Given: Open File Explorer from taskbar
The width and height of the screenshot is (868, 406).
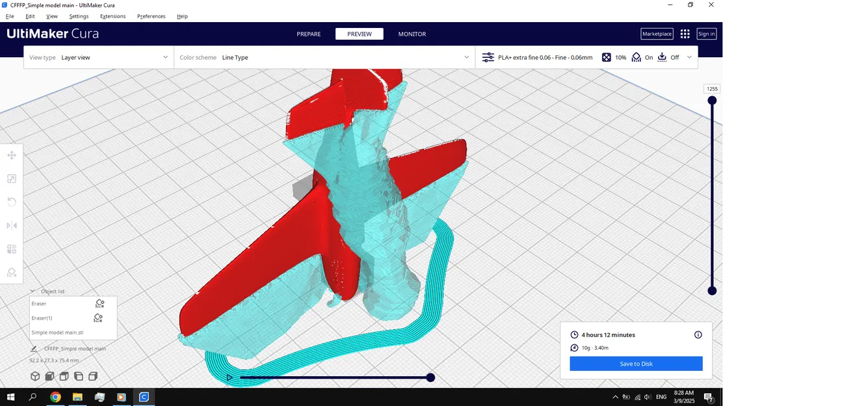Looking at the screenshot, I should 77,397.
